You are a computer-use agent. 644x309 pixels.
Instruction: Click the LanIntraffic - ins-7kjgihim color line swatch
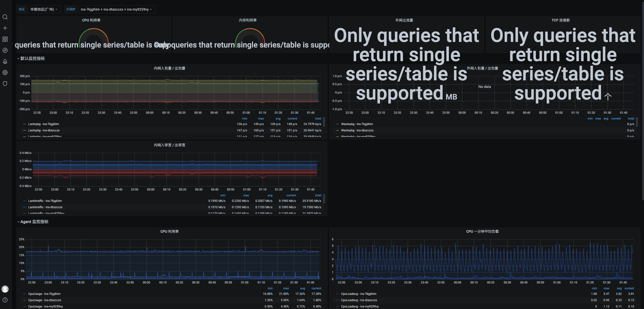pos(25,201)
